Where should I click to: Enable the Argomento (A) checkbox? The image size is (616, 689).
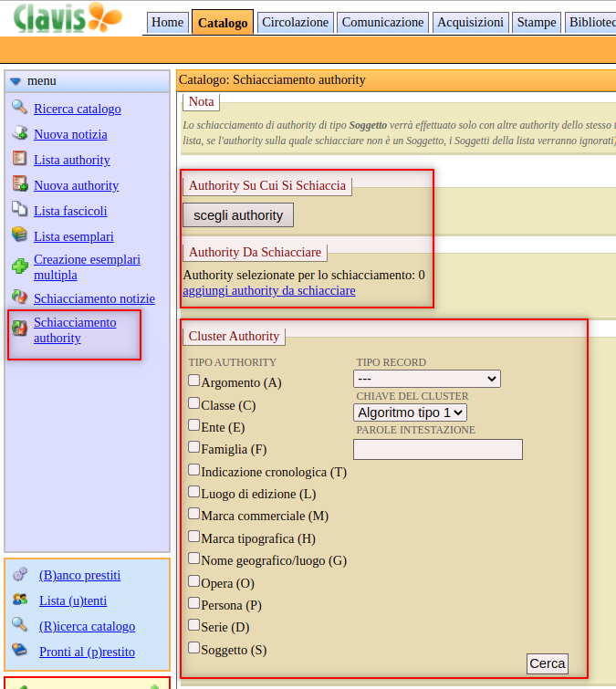[194, 381]
